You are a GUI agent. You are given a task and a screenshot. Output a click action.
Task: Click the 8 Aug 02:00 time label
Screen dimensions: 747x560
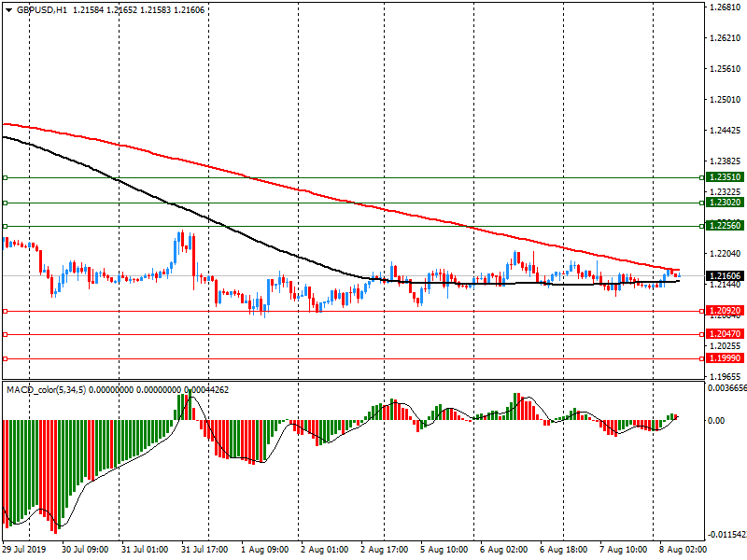(684, 550)
